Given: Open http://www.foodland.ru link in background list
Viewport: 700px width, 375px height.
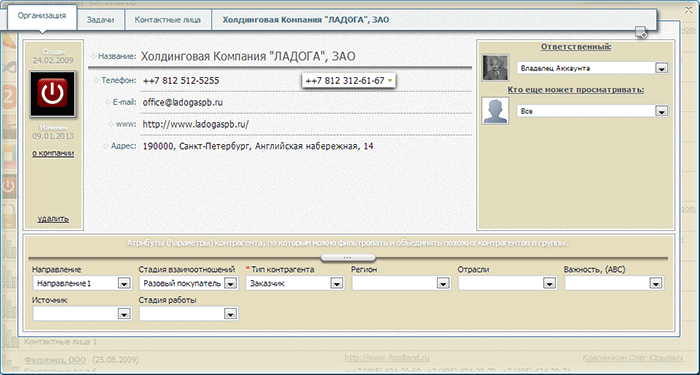Looking at the screenshot, I should pos(387,358).
